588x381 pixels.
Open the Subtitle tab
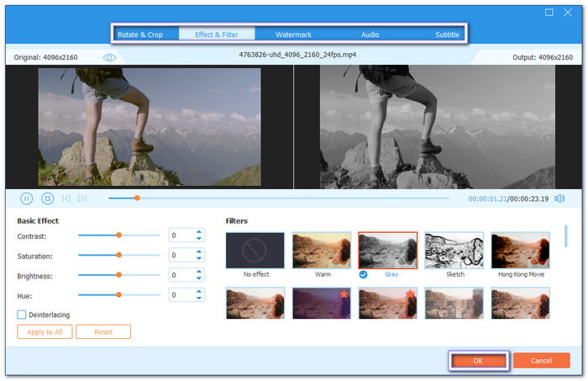point(447,34)
